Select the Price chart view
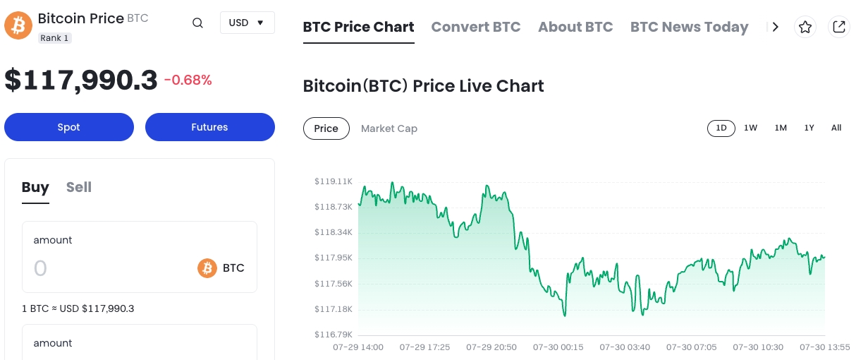Viewport: 868px width, 360px height. [x=326, y=128]
